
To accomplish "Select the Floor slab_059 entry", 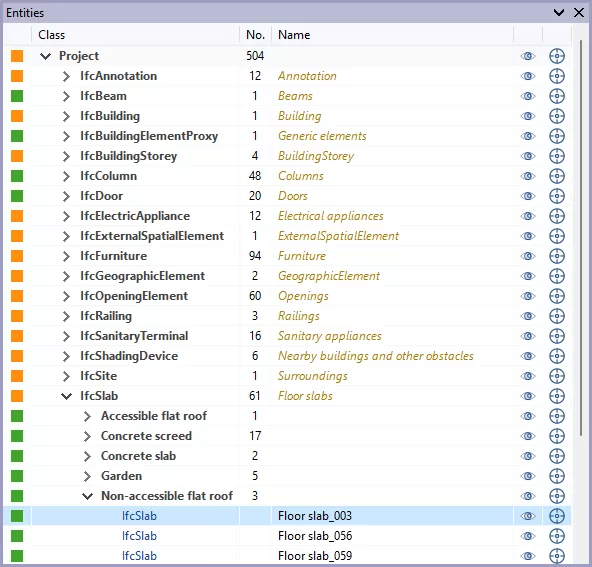I will (314, 556).
